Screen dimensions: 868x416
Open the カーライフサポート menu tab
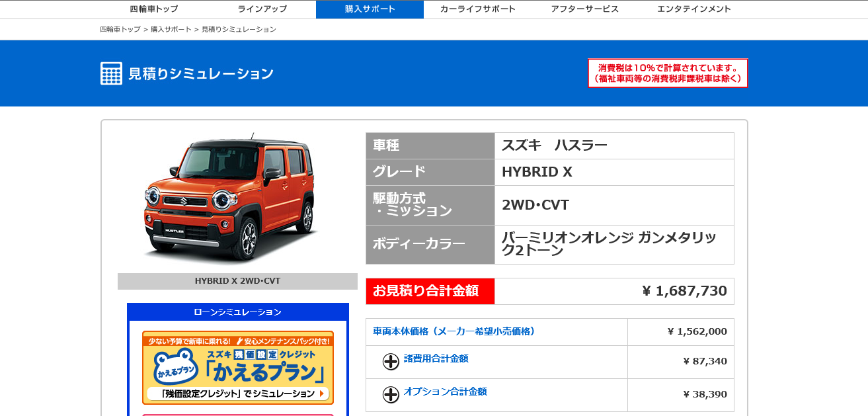(478, 9)
